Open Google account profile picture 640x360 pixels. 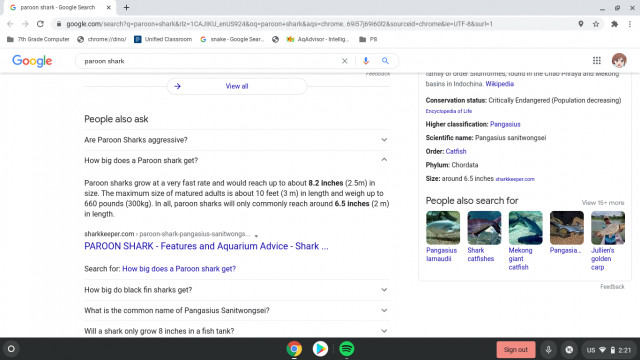coord(619,60)
